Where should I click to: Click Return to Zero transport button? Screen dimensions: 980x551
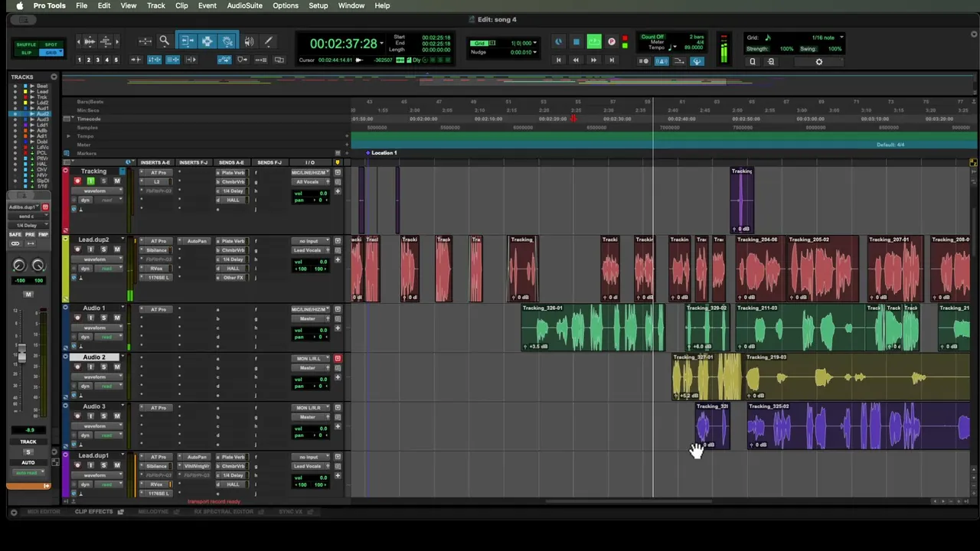[558, 60]
